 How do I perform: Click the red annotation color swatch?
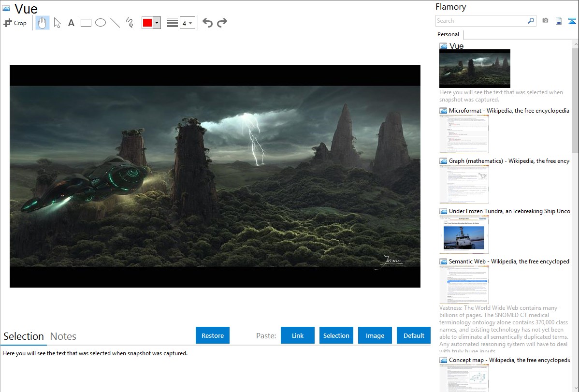(147, 23)
